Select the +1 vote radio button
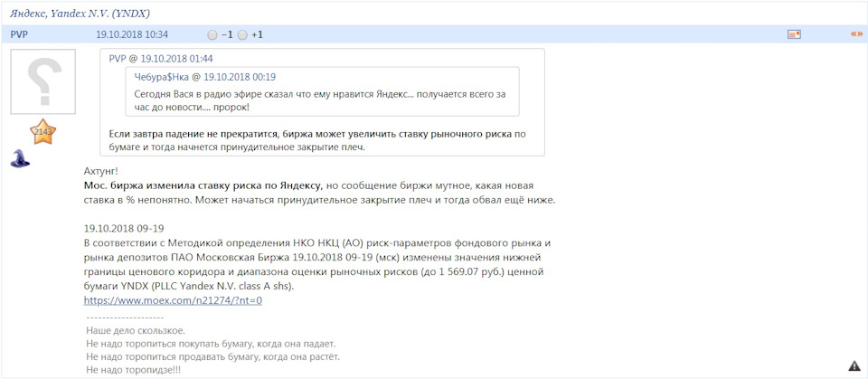This screenshot has height=379, width=868. (242, 35)
